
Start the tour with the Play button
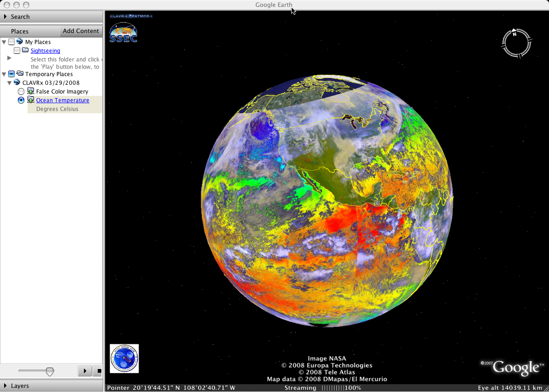pyautogui.click(x=85, y=370)
